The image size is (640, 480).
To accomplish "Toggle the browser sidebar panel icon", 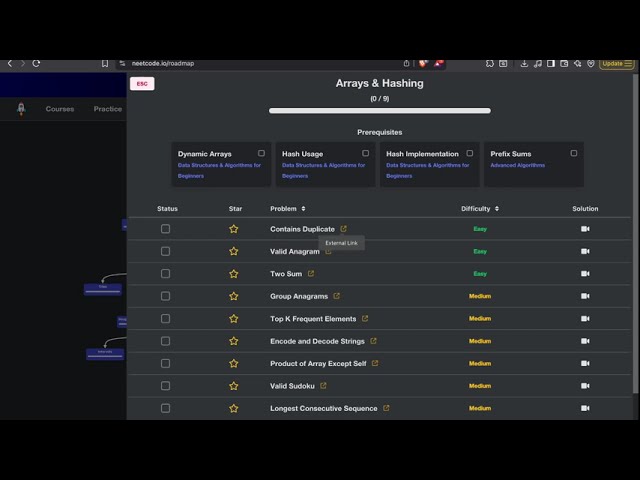I will pos(551,63).
